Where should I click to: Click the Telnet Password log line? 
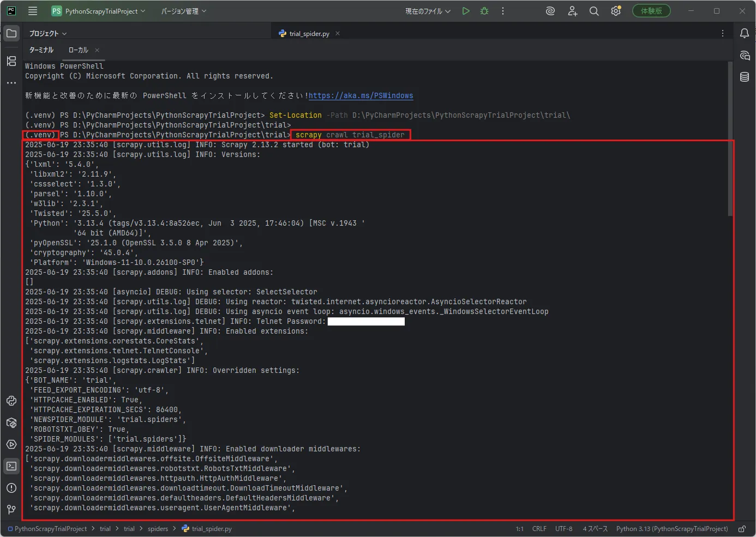pyautogui.click(x=215, y=321)
